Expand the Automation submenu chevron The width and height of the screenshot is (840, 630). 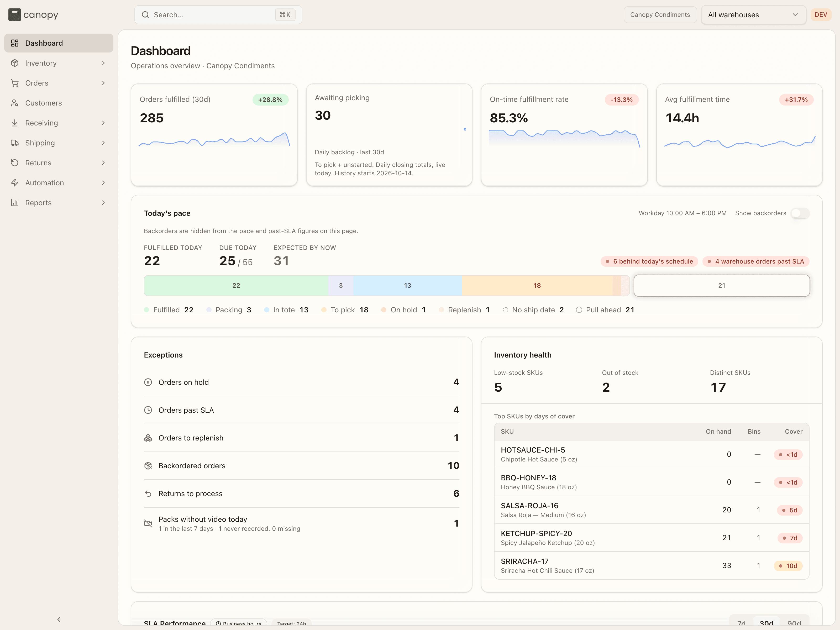[103, 183]
